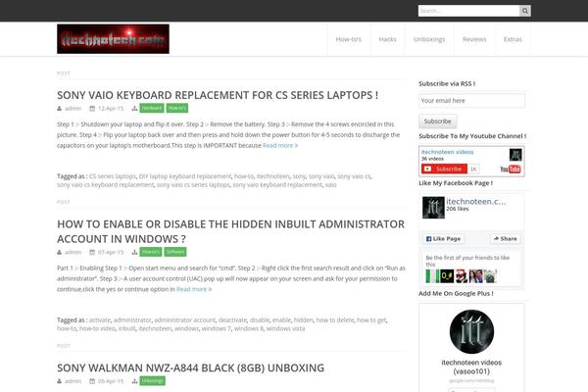Open Sony Walkman NWZ-A844 Unboxing title
The width and height of the screenshot is (588, 392).
coord(190,368)
